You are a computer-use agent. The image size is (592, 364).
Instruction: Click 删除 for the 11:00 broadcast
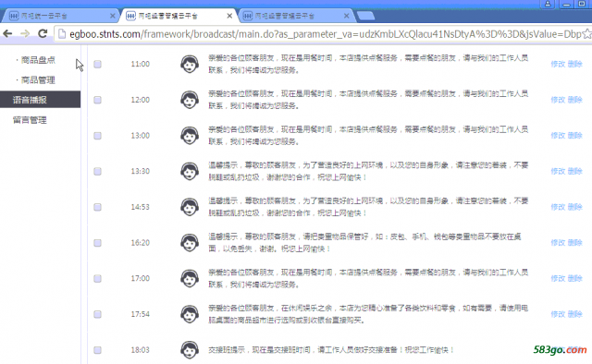(x=575, y=64)
